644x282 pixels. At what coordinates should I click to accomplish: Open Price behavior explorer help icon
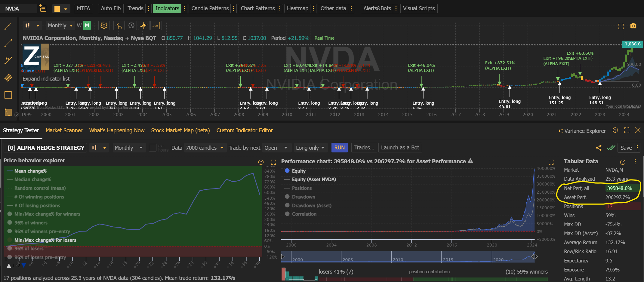261,162
